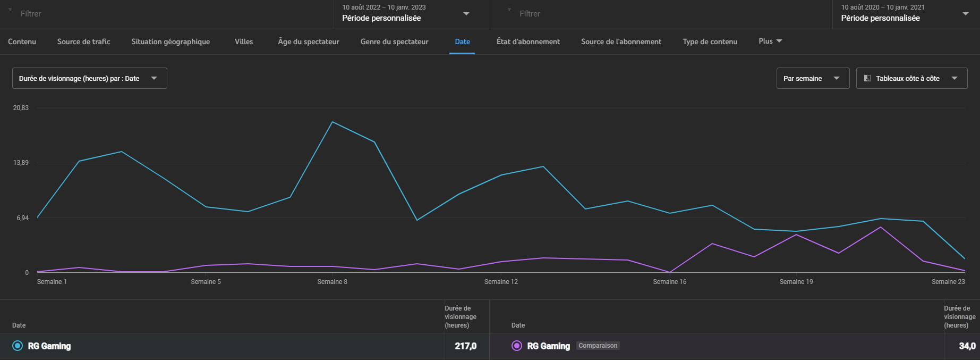
Task: Click the Semaine 12 axis label
Action: [x=501, y=282]
